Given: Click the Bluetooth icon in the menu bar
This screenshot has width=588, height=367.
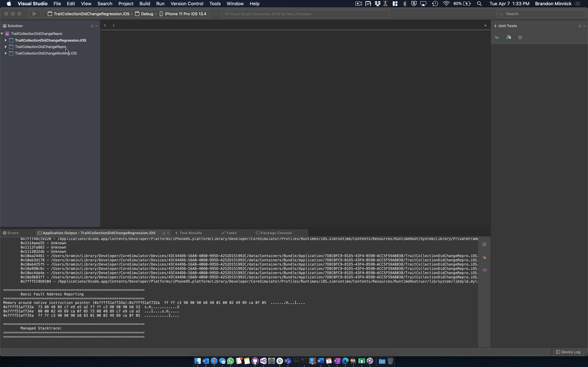Looking at the screenshot, I should click(405, 4).
